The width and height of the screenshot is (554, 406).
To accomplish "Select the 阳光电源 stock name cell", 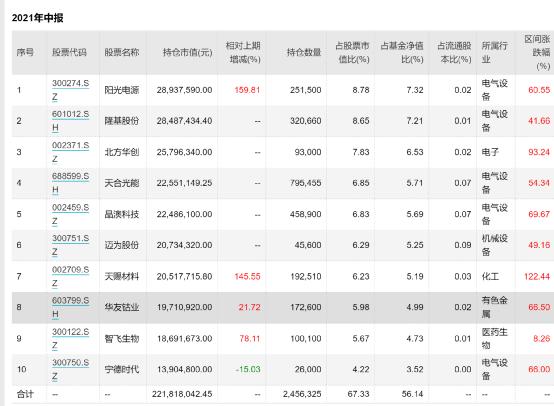I will tap(122, 90).
